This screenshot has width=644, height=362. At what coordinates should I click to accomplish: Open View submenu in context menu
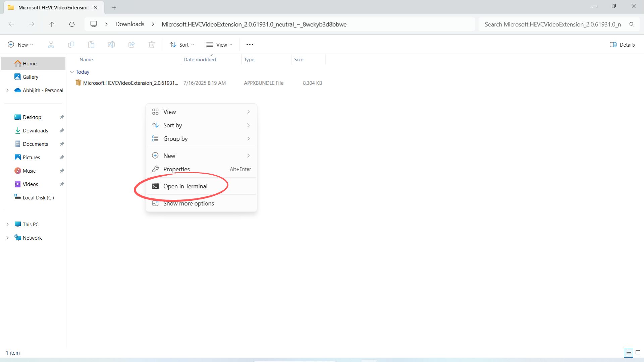[201, 112]
